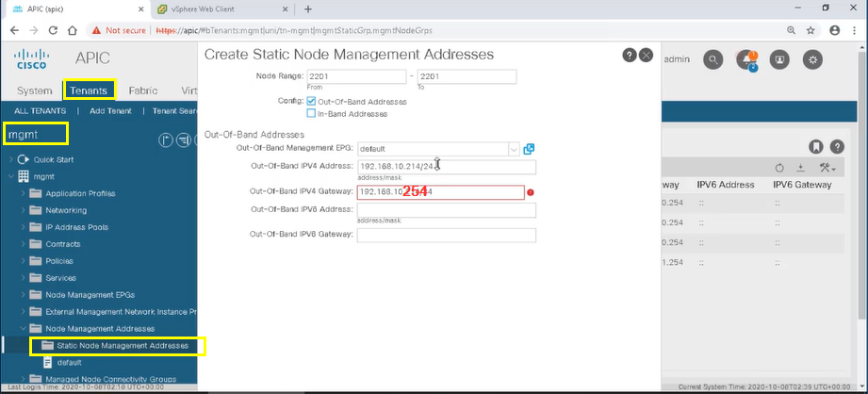Click the Application Profiles folder icon
868x394 pixels.
tap(36, 193)
